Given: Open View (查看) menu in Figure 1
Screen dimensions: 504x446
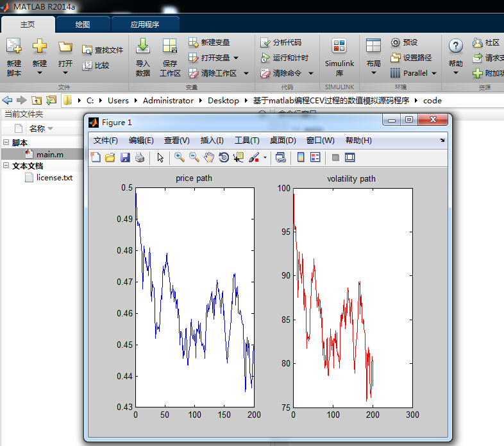Looking at the screenshot, I should (177, 141).
